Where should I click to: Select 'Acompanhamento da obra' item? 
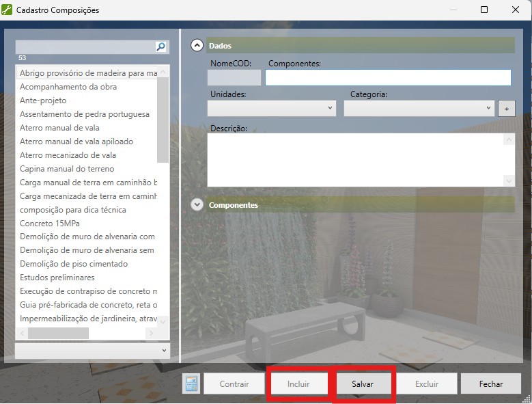tap(87, 87)
